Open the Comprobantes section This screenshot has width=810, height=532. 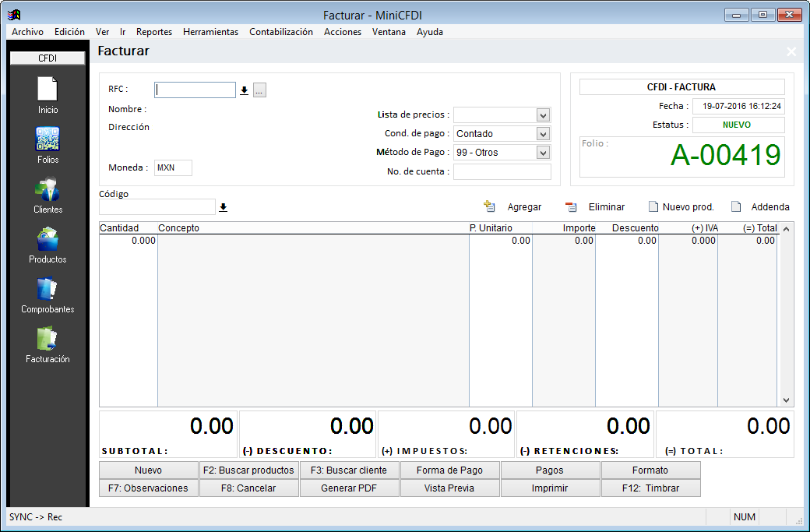coord(48,295)
